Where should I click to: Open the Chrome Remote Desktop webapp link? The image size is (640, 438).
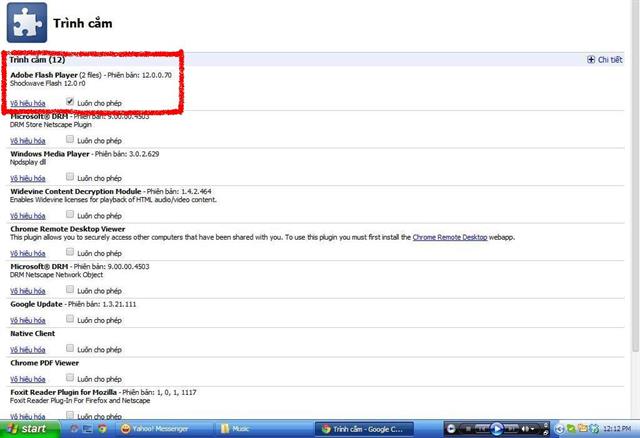click(x=450, y=237)
